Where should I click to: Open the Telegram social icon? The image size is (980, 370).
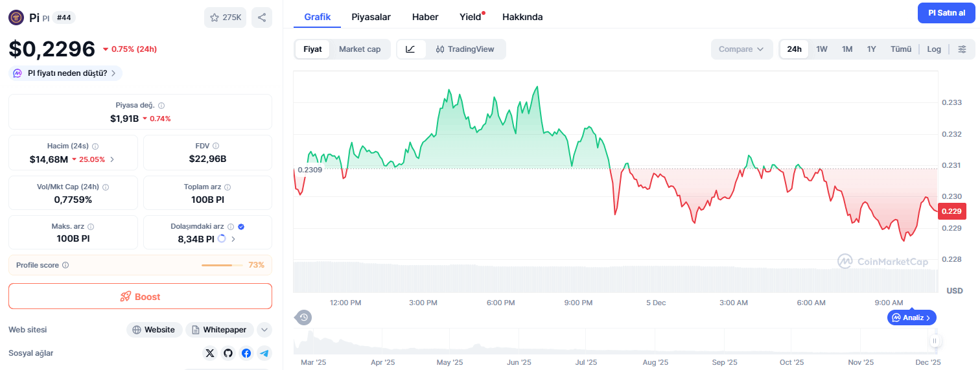(x=264, y=353)
